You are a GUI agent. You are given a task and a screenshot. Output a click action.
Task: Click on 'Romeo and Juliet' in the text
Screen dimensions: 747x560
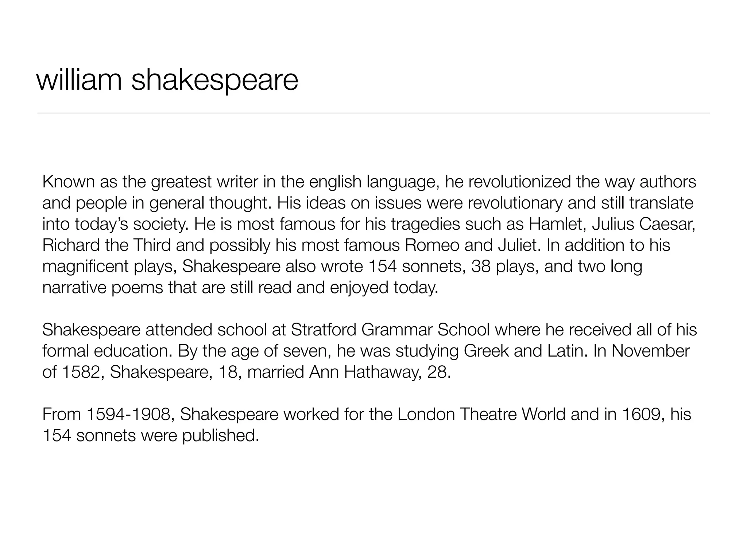(472, 245)
